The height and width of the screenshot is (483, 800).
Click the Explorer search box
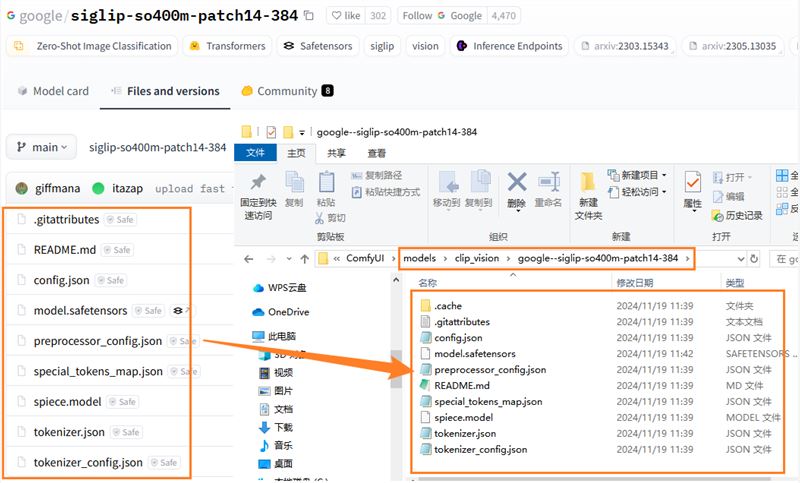[785, 259]
